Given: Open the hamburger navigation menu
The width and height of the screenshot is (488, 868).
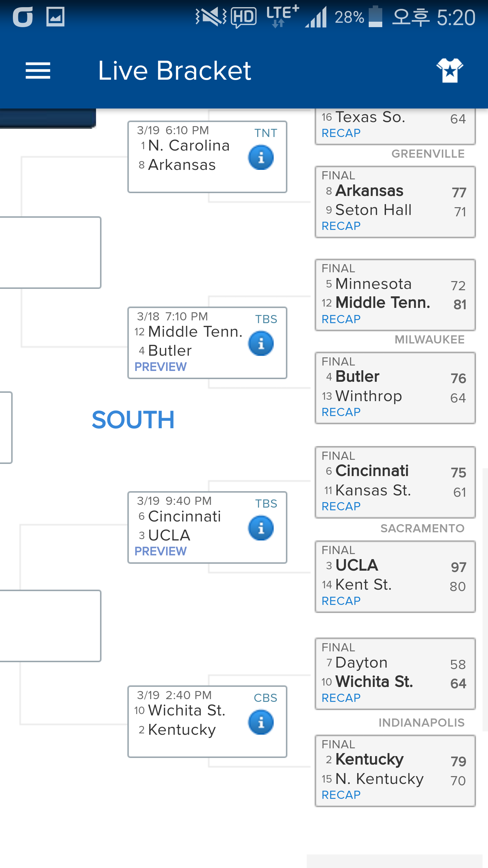Looking at the screenshot, I should coord(38,71).
